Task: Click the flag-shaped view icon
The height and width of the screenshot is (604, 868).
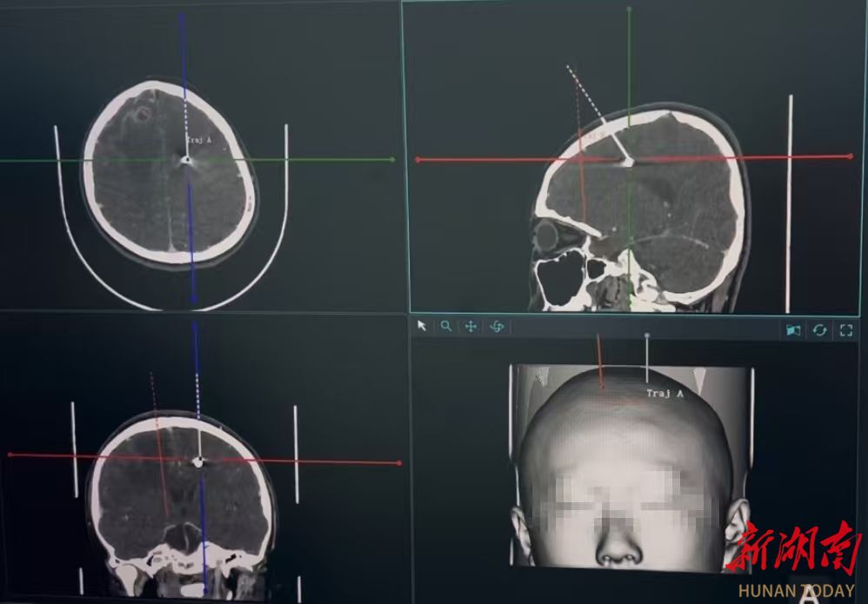Action: [792, 330]
